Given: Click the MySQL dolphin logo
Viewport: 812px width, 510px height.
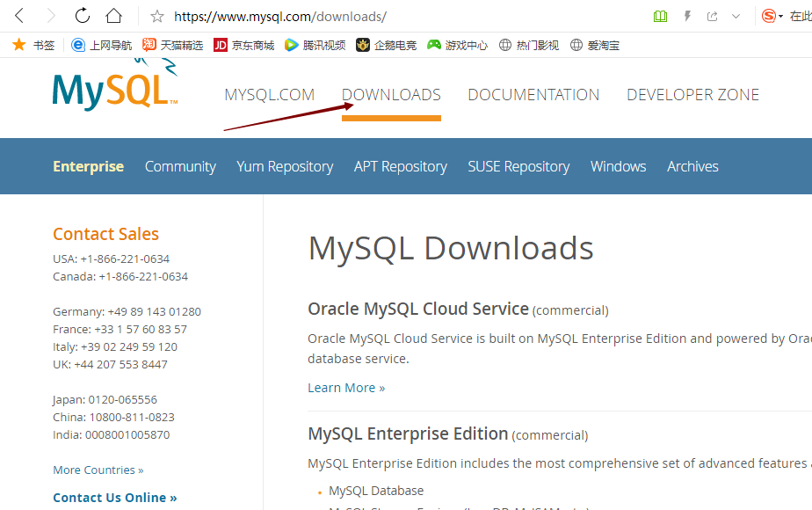Looking at the screenshot, I should pyautogui.click(x=115, y=84).
